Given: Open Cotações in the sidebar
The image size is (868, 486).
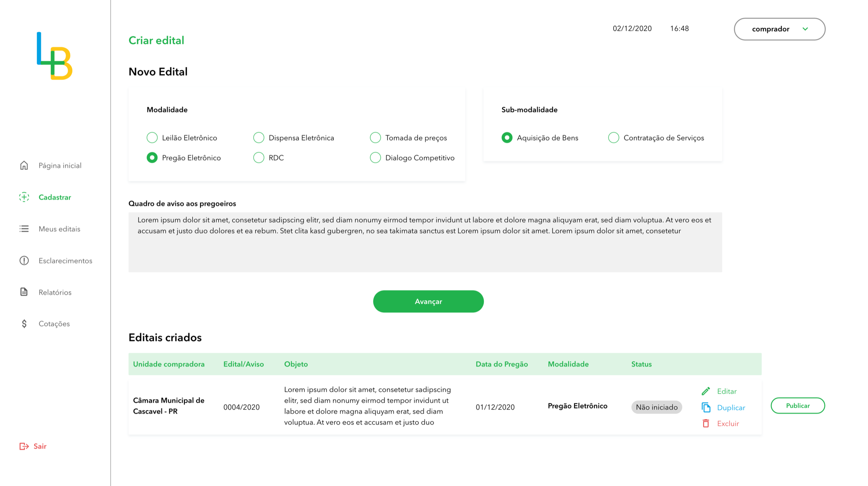Looking at the screenshot, I should (54, 324).
